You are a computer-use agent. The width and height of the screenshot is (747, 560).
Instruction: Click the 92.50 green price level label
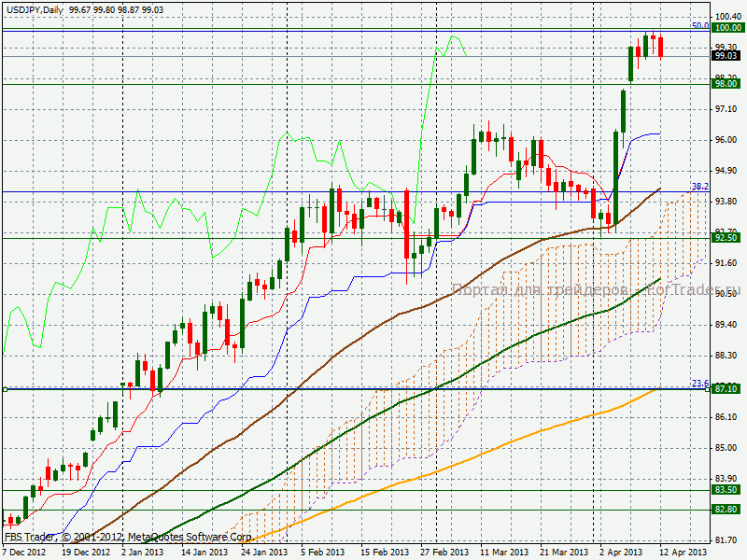click(x=726, y=238)
